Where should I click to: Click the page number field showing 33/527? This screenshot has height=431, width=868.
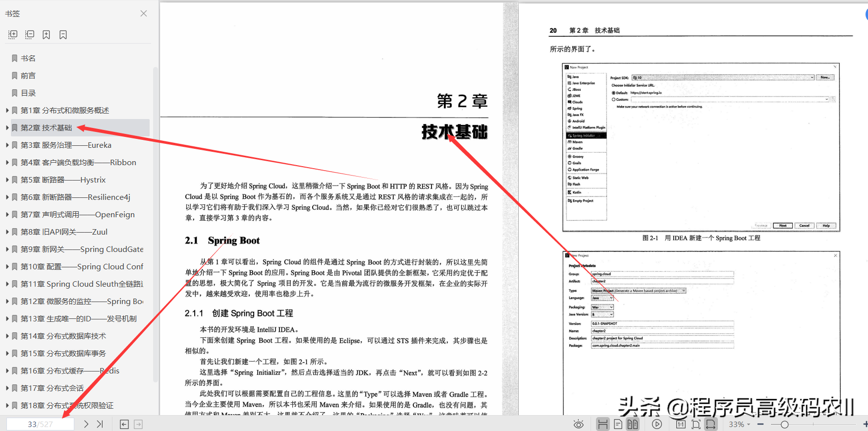coord(40,424)
